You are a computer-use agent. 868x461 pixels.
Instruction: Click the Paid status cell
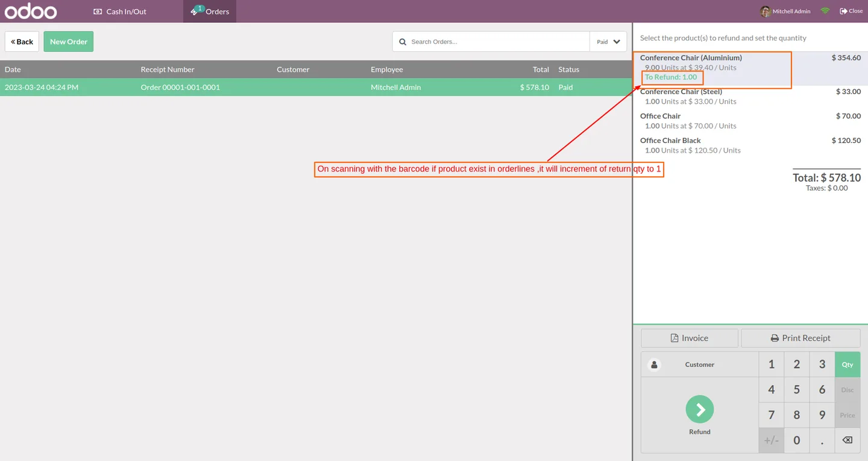[x=565, y=87]
